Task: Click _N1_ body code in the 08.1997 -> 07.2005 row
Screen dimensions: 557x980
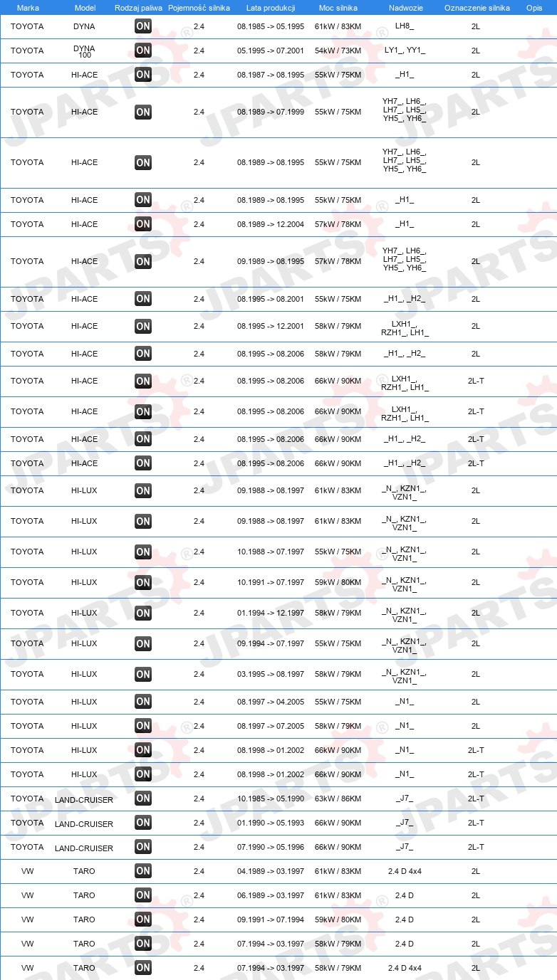Action: tap(405, 726)
